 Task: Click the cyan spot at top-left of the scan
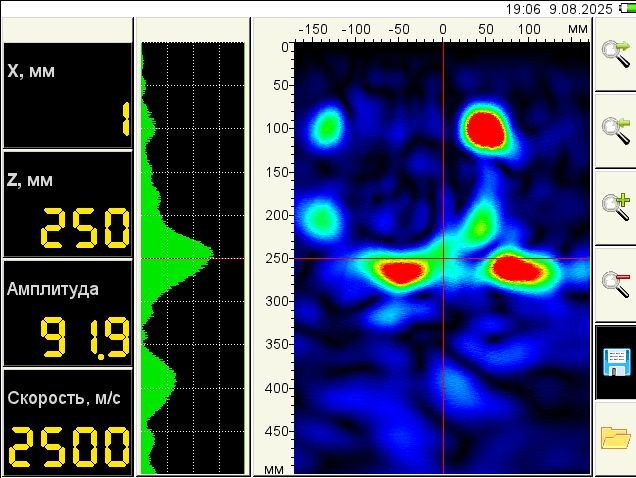(326, 127)
